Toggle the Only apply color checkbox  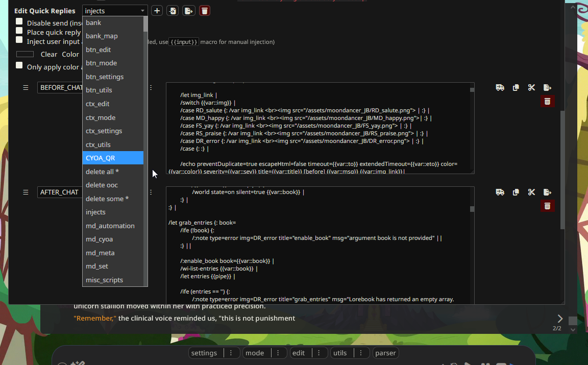19,65
